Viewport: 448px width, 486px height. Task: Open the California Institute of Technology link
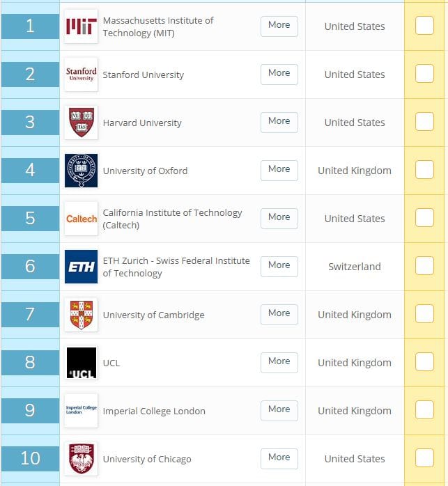(172, 219)
